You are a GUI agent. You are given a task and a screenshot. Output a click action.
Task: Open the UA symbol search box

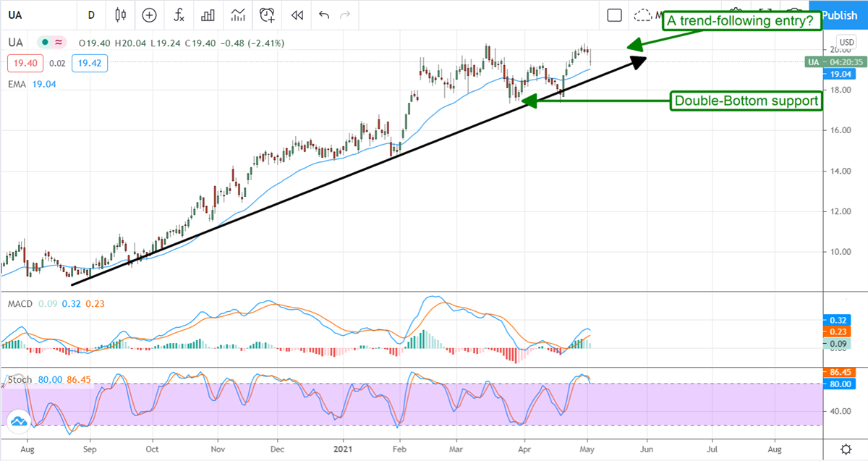point(29,15)
